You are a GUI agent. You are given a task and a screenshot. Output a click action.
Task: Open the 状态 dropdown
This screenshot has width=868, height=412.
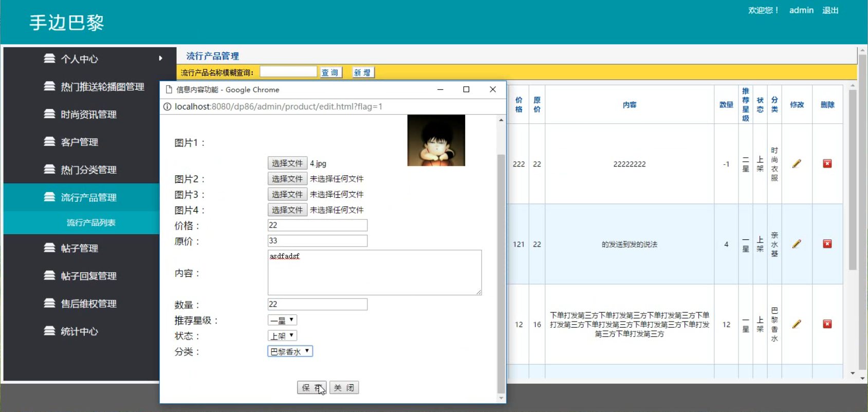pos(282,335)
